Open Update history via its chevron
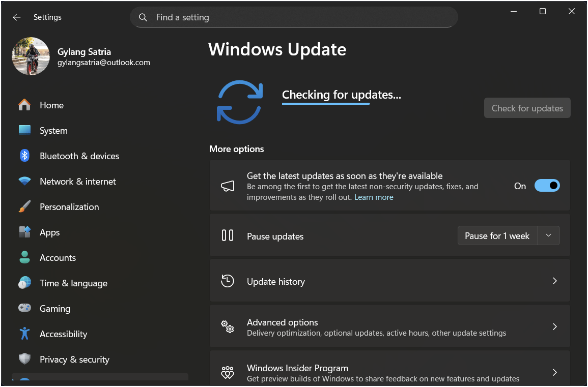This screenshot has height=387, width=588. [x=554, y=281]
